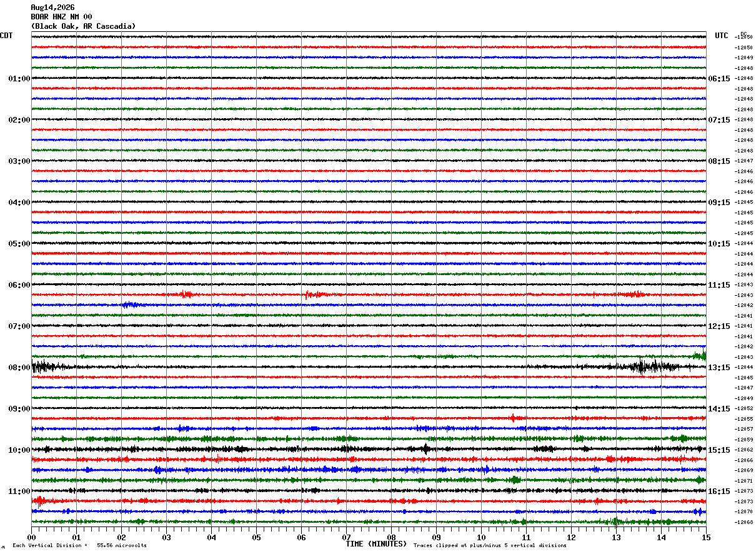Click the red burst at the start of the 11:00 hour
Viewport: 756px width, 554px height.
pyautogui.click(x=39, y=500)
